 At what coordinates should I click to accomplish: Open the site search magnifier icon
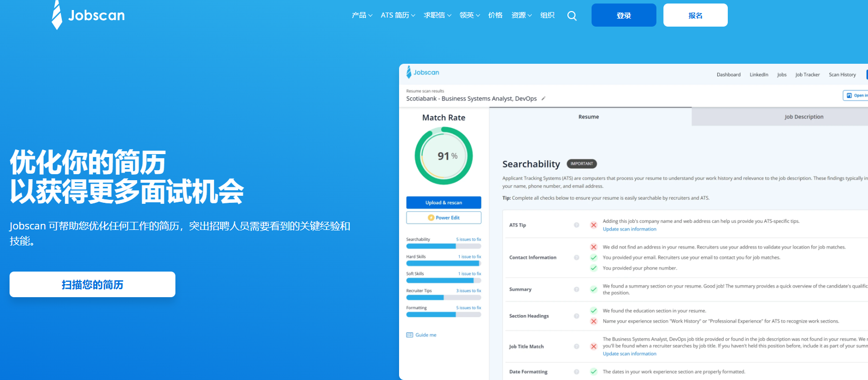point(572,16)
